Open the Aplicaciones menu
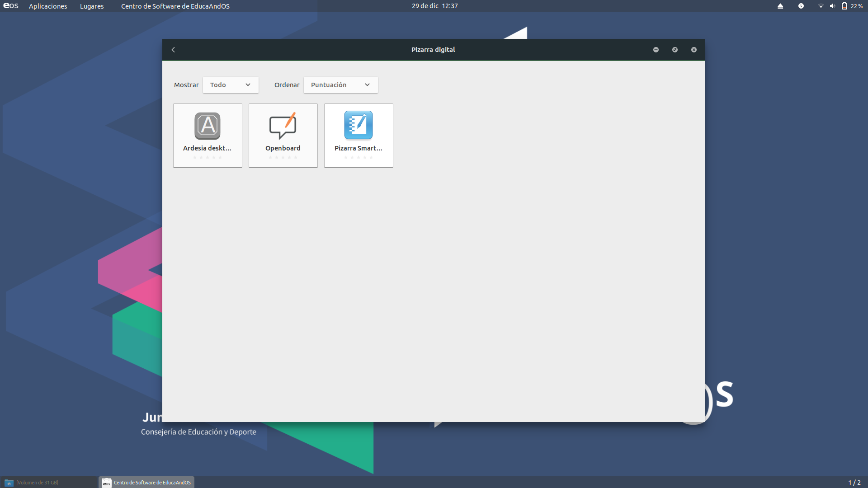Screen dimensions: 868x488 click(48, 6)
